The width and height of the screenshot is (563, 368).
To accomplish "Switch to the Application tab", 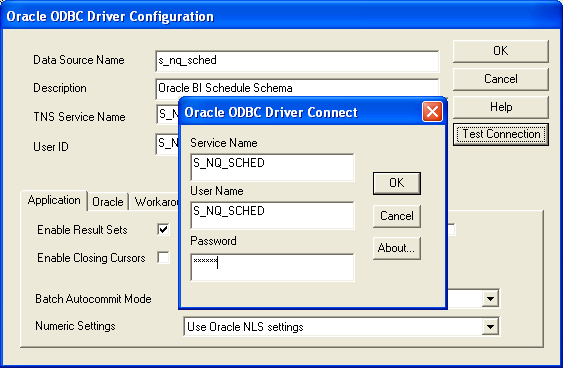I will point(54,200).
